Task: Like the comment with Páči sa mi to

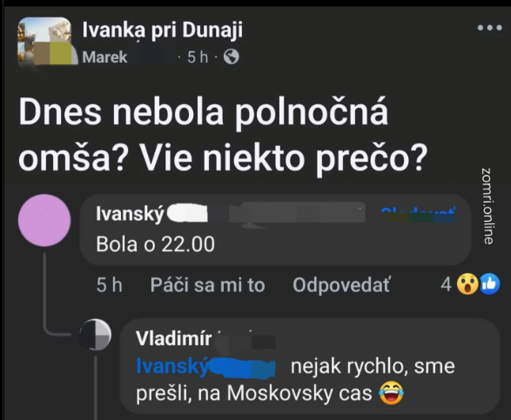Action: (x=207, y=285)
